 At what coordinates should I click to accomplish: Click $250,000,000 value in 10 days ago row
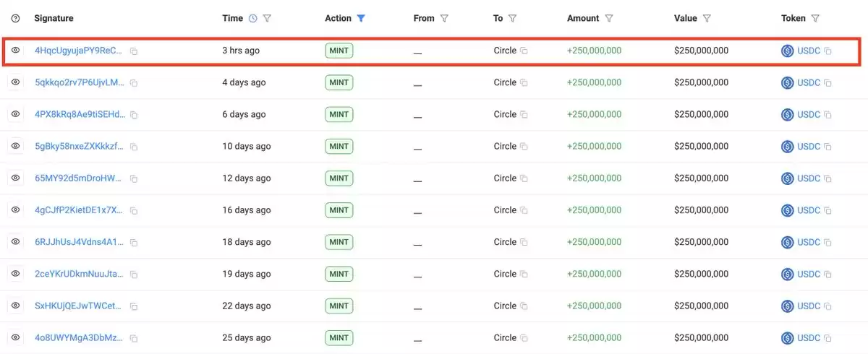(x=701, y=146)
